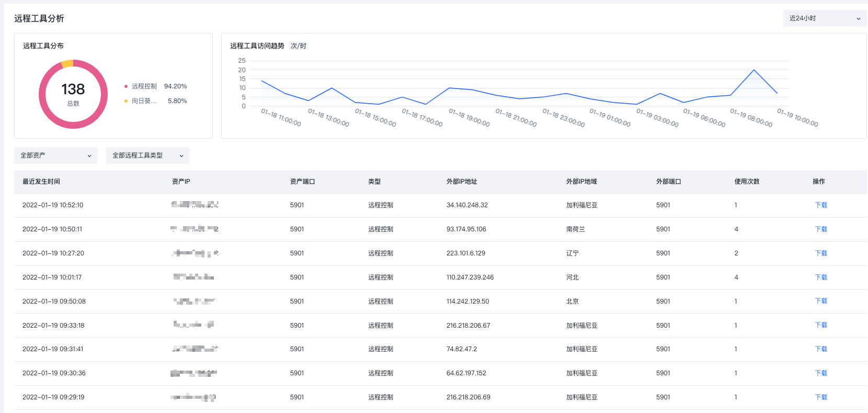The height and width of the screenshot is (413, 868).
Task: Select the 南荷兰 region cell
Action: pos(576,229)
